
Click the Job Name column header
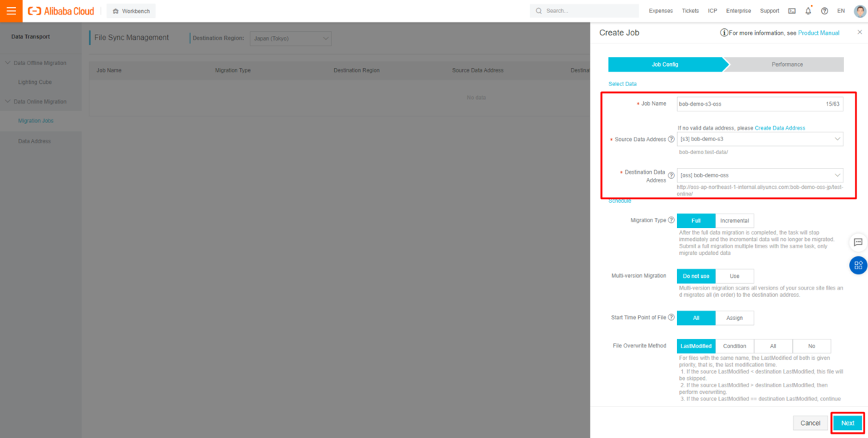(109, 70)
